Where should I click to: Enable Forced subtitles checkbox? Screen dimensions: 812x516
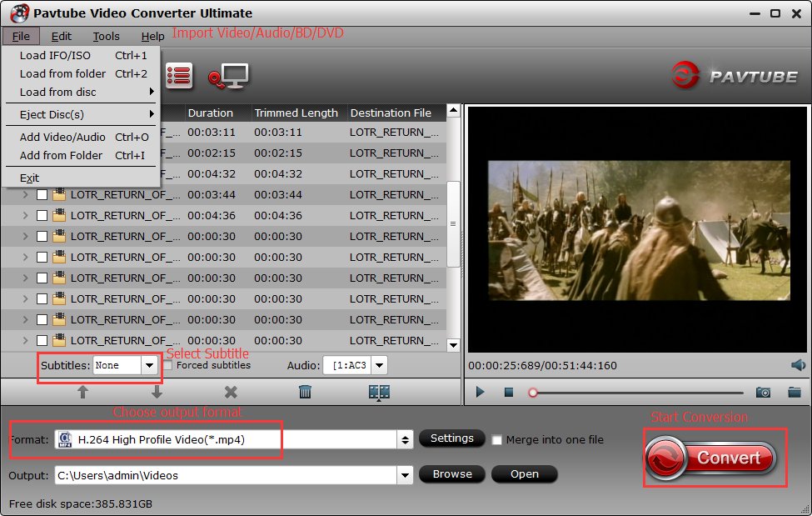[x=167, y=365]
